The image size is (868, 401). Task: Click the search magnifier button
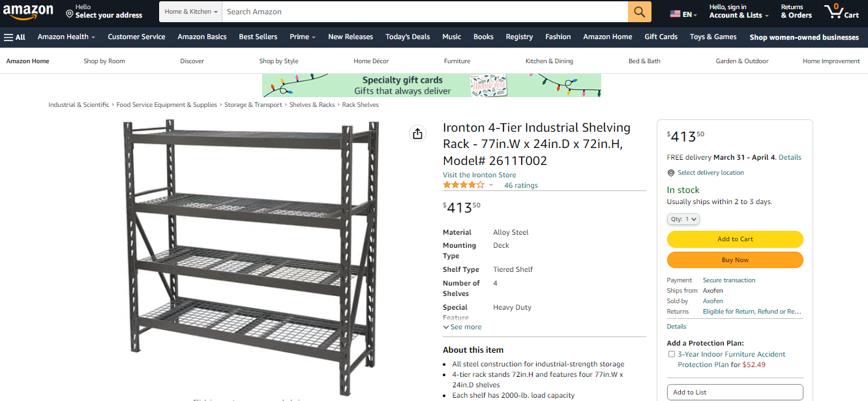coord(640,12)
